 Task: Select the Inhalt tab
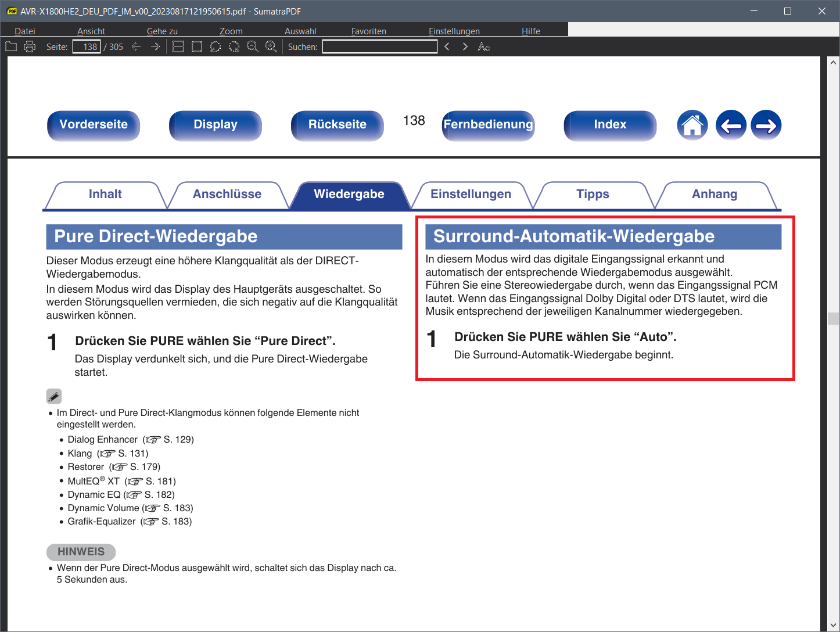pyautogui.click(x=105, y=195)
